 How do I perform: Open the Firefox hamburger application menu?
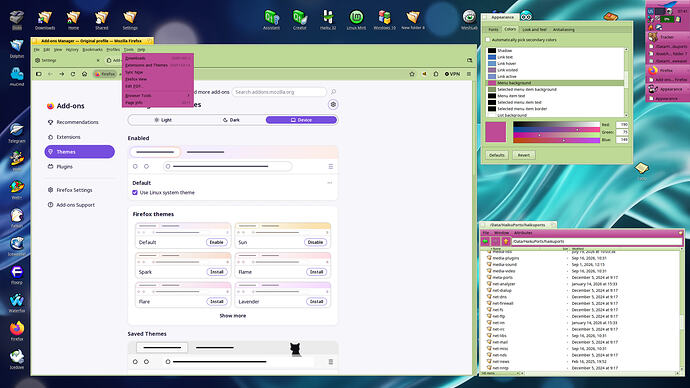(x=469, y=74)
